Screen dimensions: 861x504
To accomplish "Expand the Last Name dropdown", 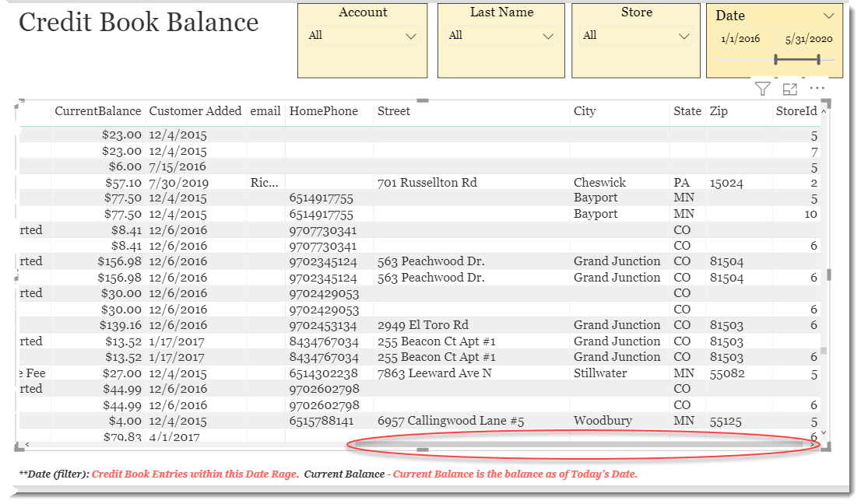I will [548, 37].
